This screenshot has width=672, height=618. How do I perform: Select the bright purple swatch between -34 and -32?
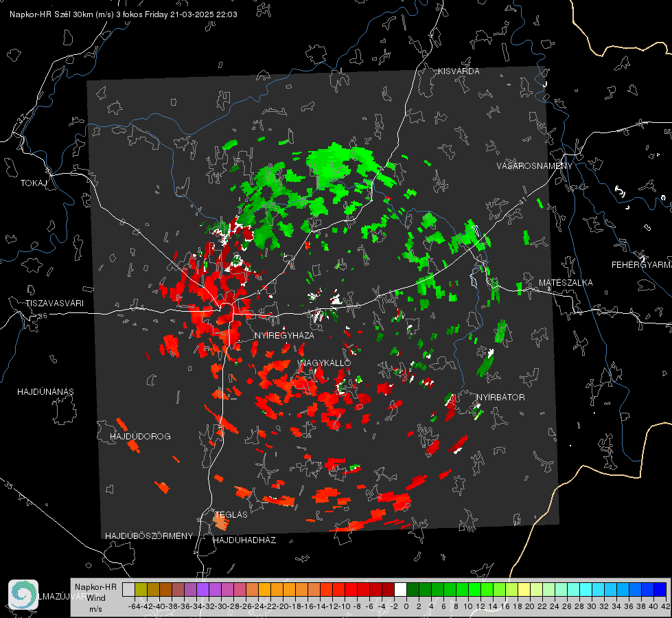pos(202,589)
